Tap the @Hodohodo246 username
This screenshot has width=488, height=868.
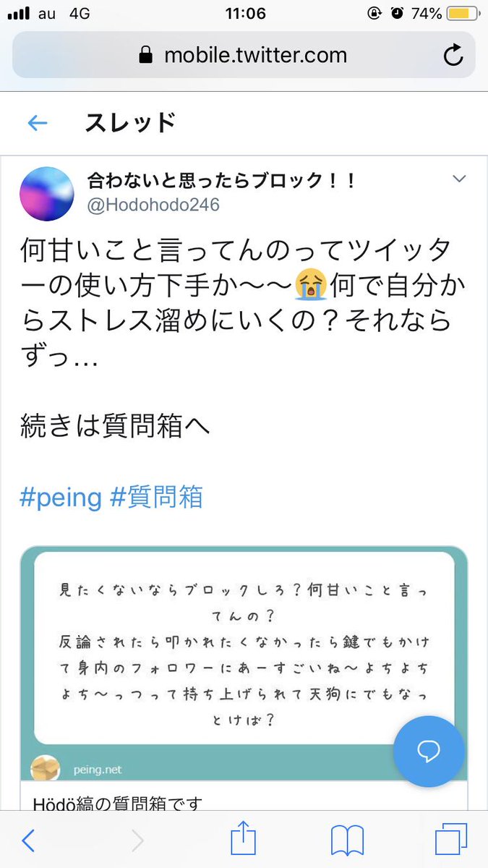tap(153, 205)
